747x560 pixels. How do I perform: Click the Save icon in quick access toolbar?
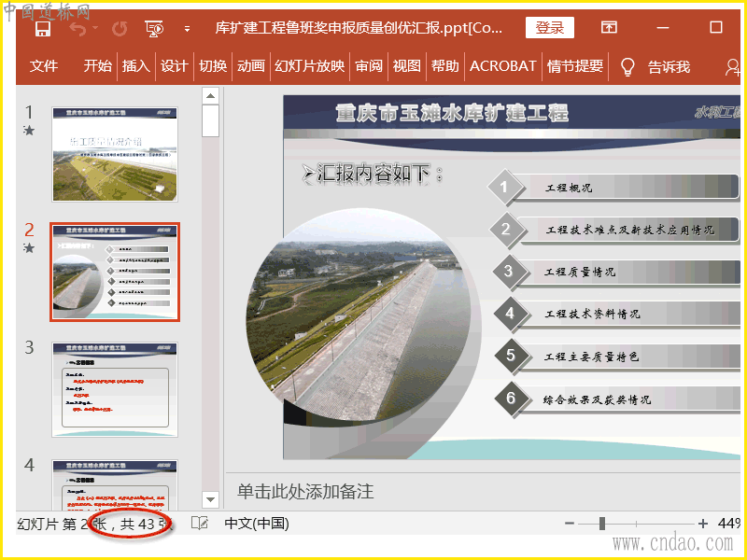tap(43, 29)
